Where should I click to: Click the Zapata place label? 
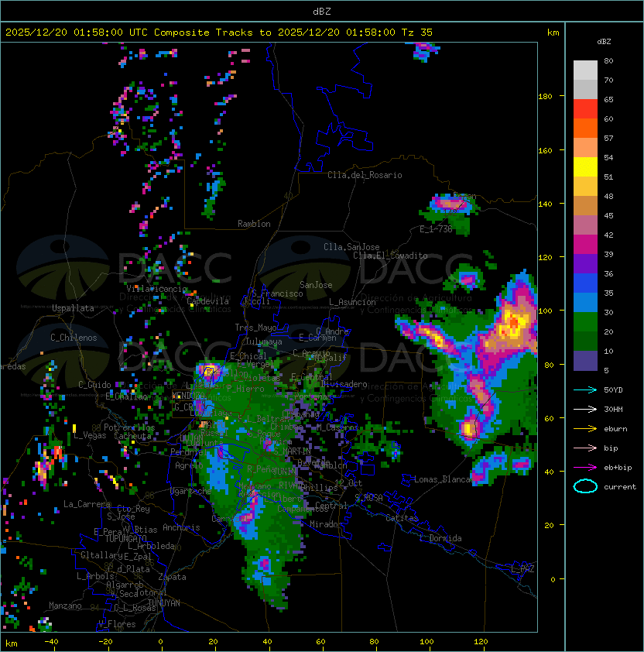tap(172, 577)
